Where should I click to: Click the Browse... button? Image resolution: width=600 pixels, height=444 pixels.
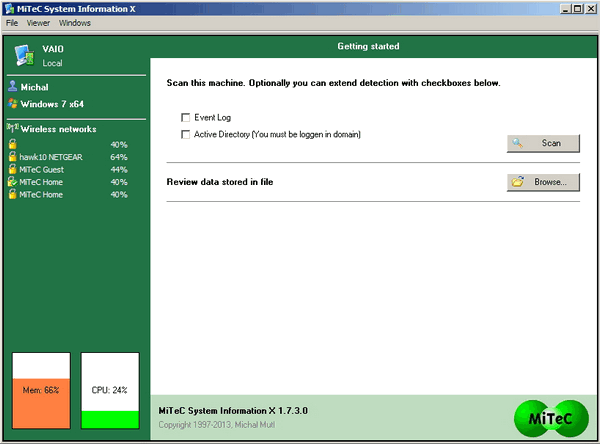tap(543, 182)
